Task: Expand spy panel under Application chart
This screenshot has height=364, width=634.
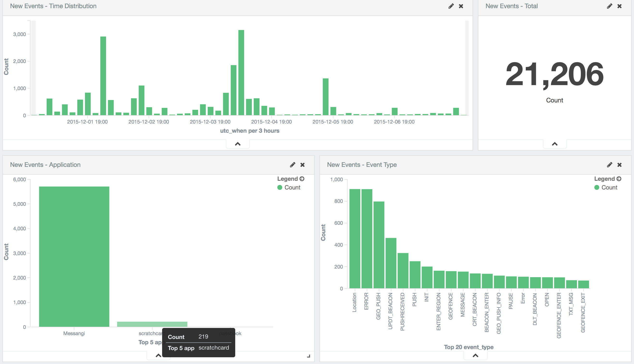Action: (x=158, y=356)
